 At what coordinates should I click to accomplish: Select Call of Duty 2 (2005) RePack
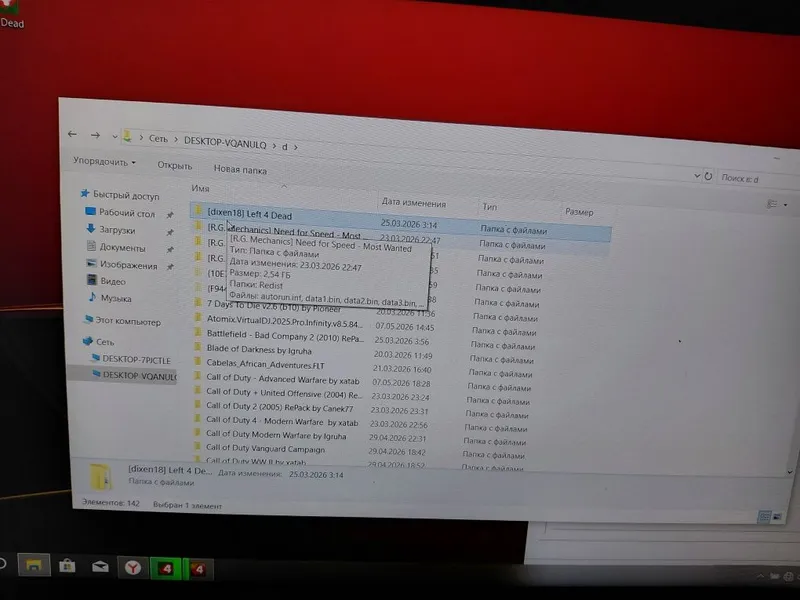pyautogui.click(x=280, y=407)
